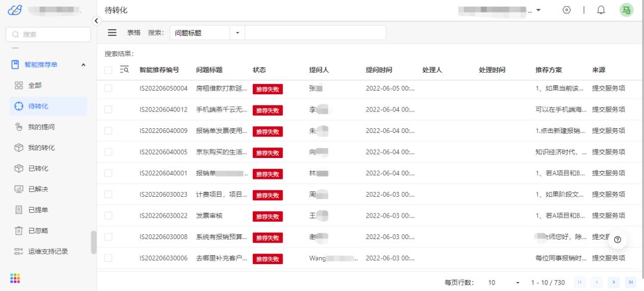The width and height of the screenshot is (644, 291).
Task: Click the app logo at top left
Action: [x=15, y=10]
